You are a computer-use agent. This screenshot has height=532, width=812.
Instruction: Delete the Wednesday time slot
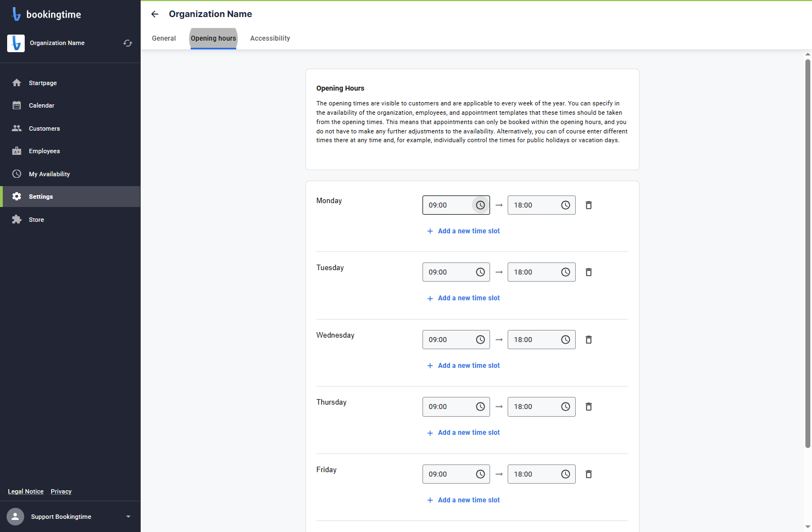(x=588, y=340)
